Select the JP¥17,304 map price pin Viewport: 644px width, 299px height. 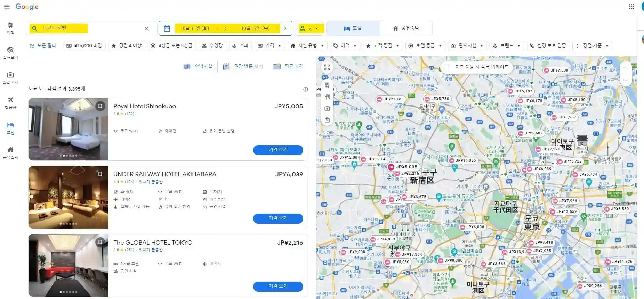click(x=409, y=255)
